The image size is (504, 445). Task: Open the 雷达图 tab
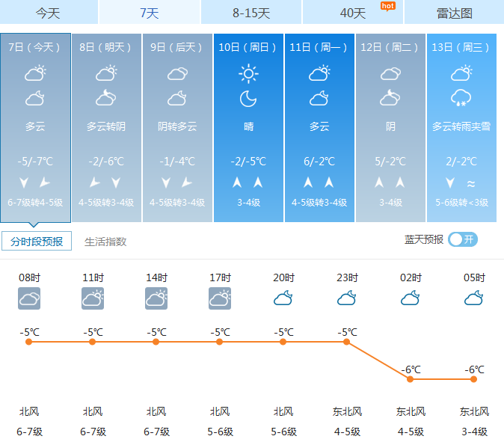coord(454,12)
